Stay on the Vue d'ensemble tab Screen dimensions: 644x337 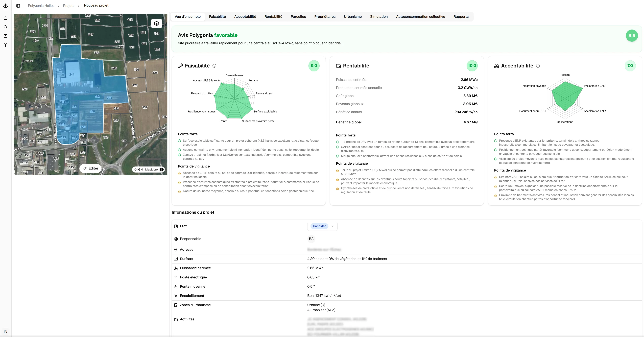[x=187, y=17]
